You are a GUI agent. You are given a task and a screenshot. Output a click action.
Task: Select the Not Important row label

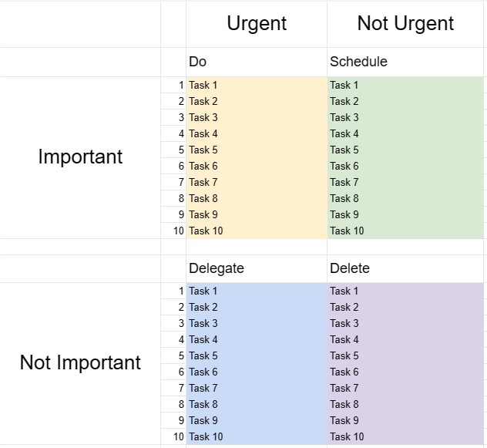click(x=80, y=362)
